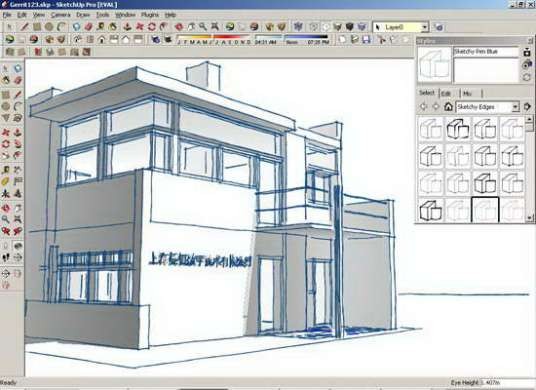Click the Layer Manager icon beside Layer0
The image size is (536, 390).
click(x=438, y=27)
